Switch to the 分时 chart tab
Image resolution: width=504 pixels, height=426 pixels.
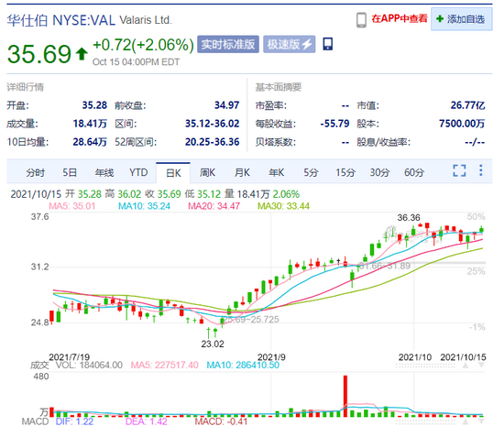36,173
